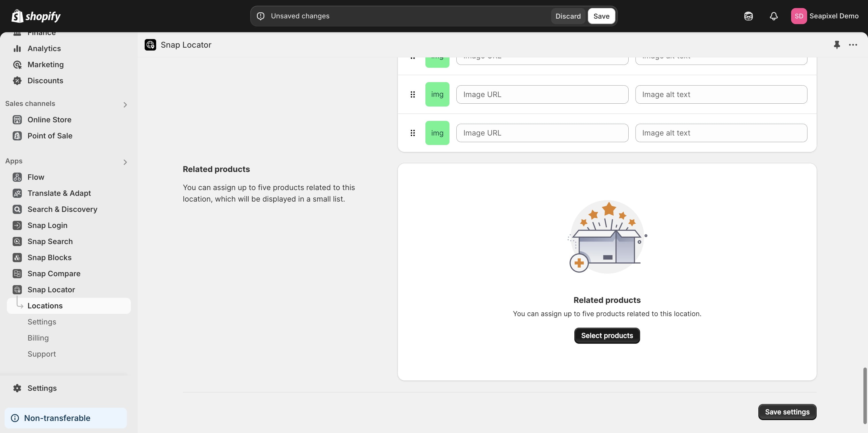The image size is (868, 433).
Task: Open the notifications bell
Action: tap(774, 16)
